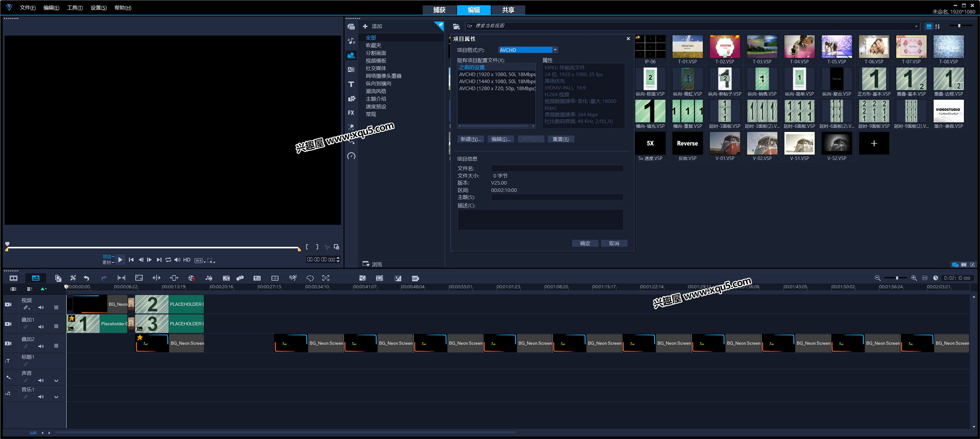
Task: Click the 重置(R) button
Action: tap(561, 139)
